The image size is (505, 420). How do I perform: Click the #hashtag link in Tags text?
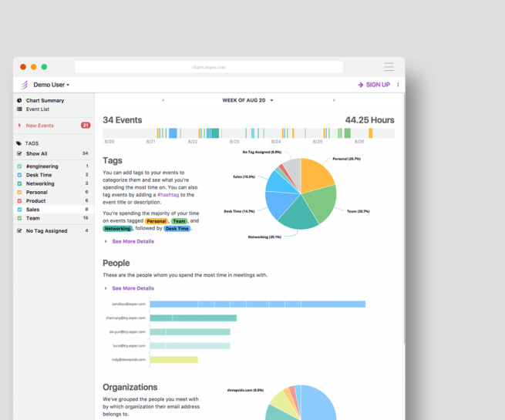pos(167,194)
